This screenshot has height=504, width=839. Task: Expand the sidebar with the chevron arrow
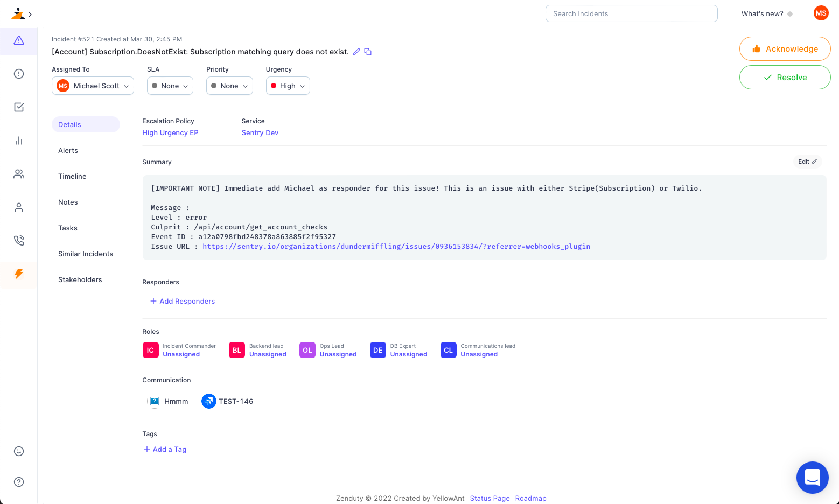(x=30, y=15)
